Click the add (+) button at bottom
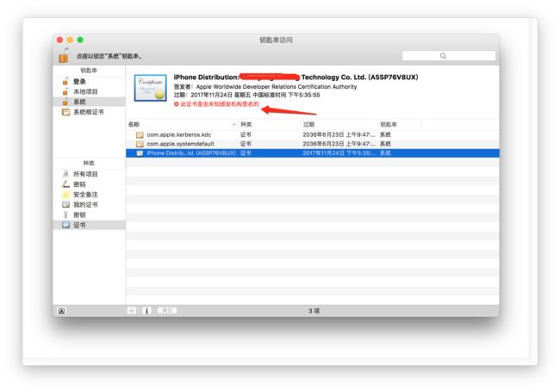Screen dimensions: 560x392 click(132, 311)
